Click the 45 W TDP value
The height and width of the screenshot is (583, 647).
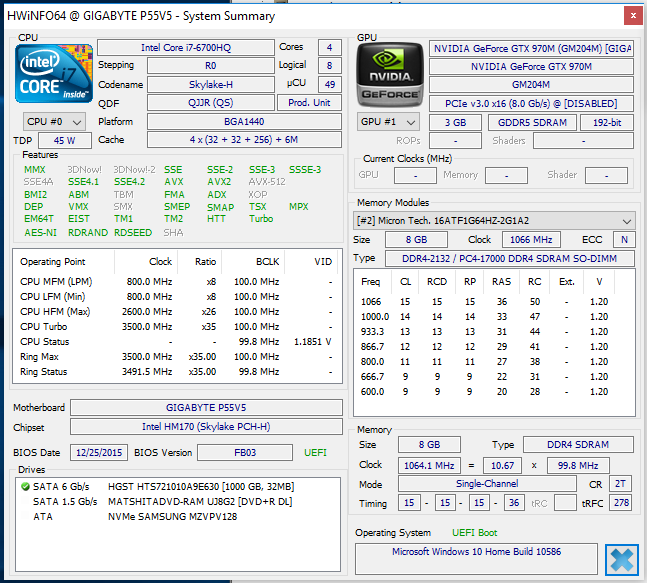65,140
